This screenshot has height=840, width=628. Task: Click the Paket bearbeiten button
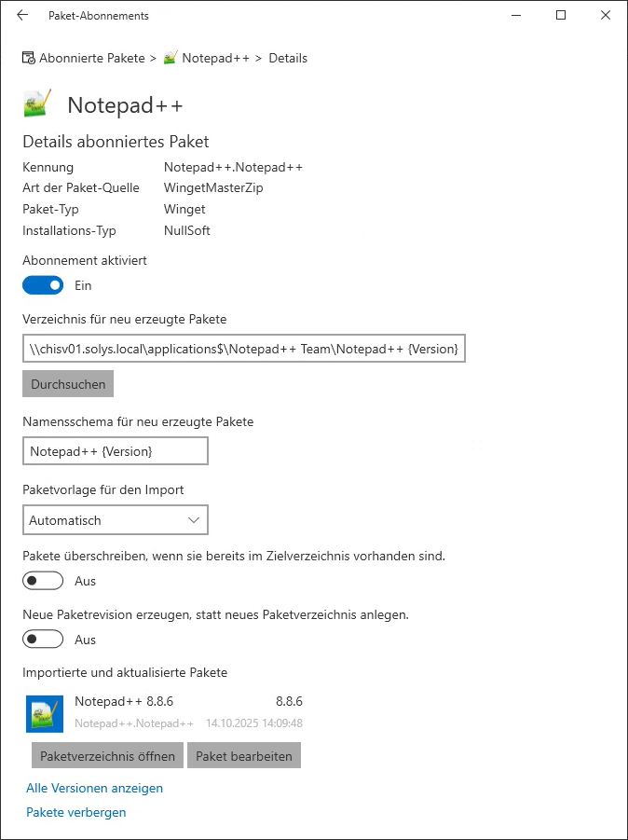pyautogui.click(x=244, y=756)
